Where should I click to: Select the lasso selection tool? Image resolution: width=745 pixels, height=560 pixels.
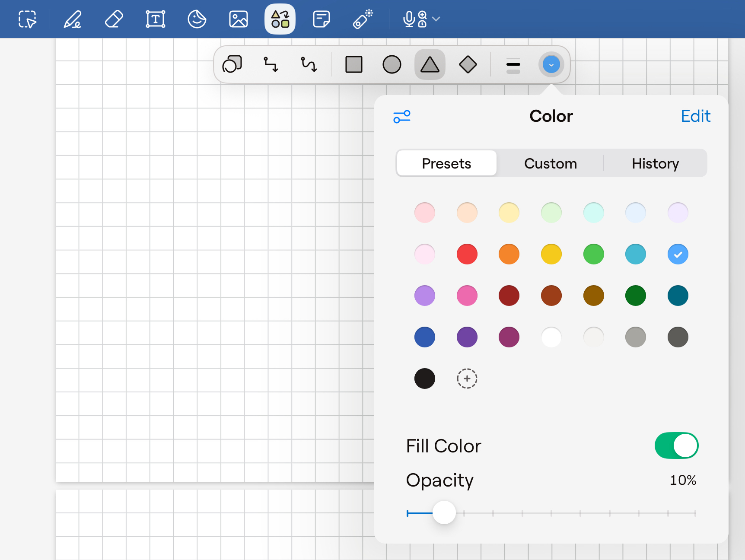(27, 19)
